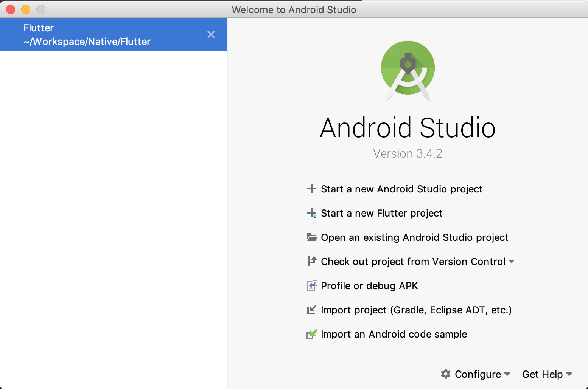
Task: Click the Flutter plus icon for new Flutter project
Action: [311, 213]
